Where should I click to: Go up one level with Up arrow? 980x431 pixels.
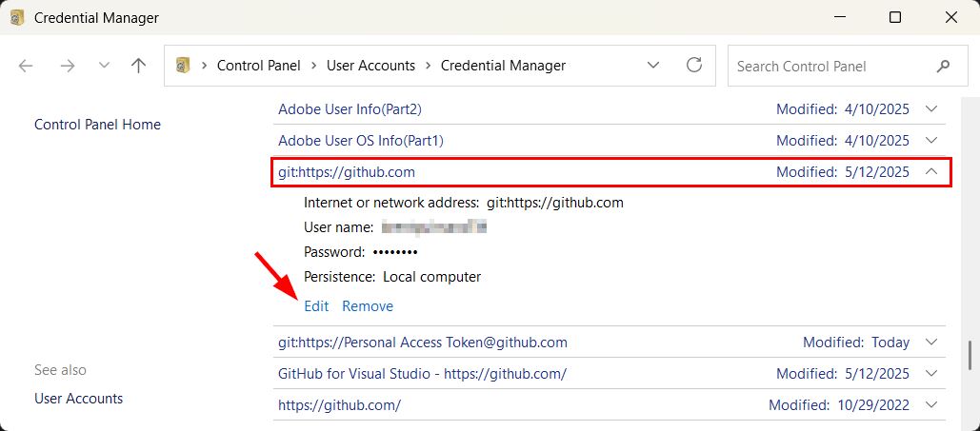(x=139, y=66)
